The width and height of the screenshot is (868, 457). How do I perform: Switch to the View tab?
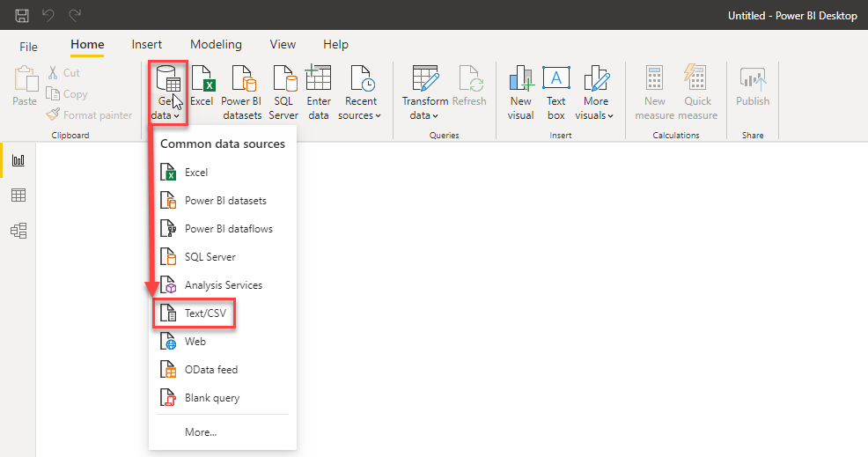click(x=283, y=44)
